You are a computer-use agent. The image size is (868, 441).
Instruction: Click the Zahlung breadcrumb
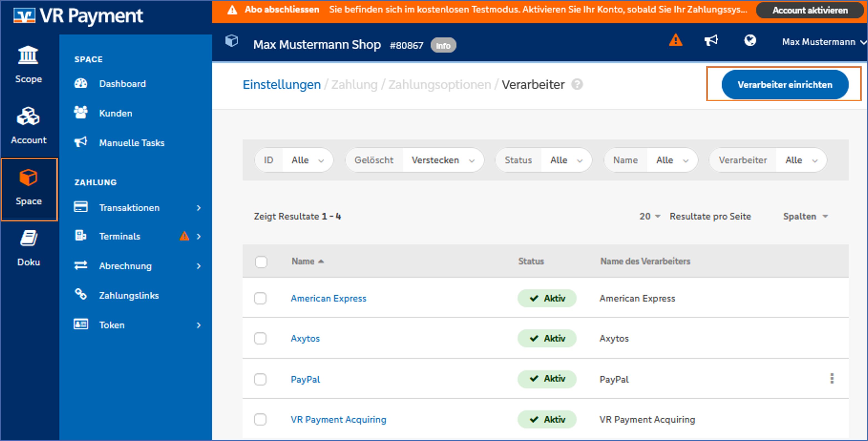354,85
